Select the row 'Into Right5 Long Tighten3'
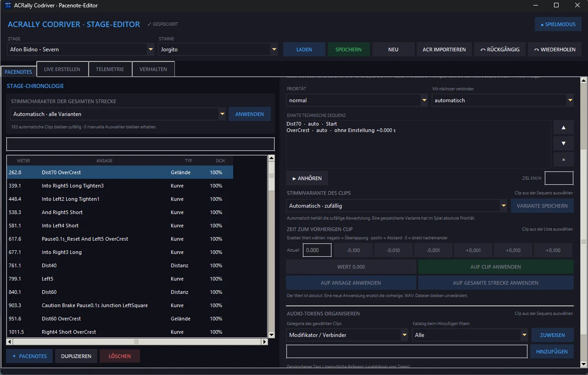Viewport: 588px width, 375px height. (x=120, y=186)
